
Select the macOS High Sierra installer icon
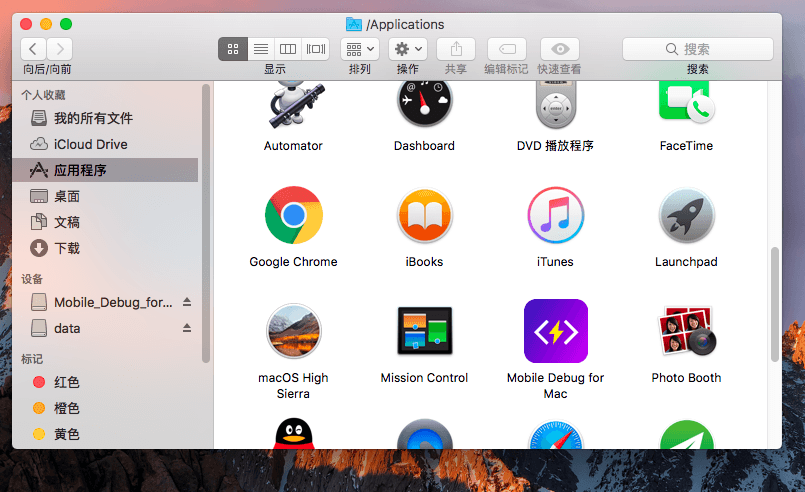click(294, 331)
